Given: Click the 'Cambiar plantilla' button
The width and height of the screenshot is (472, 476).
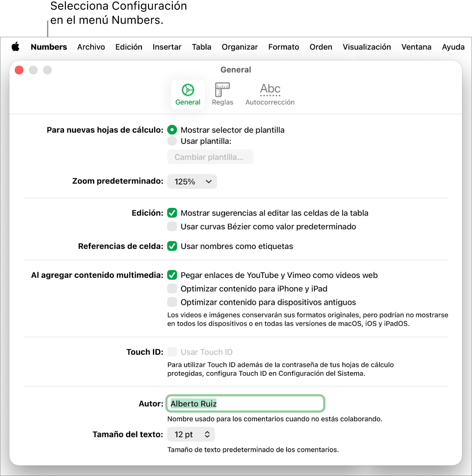Looking at the screenshot, I should point(210,156).
